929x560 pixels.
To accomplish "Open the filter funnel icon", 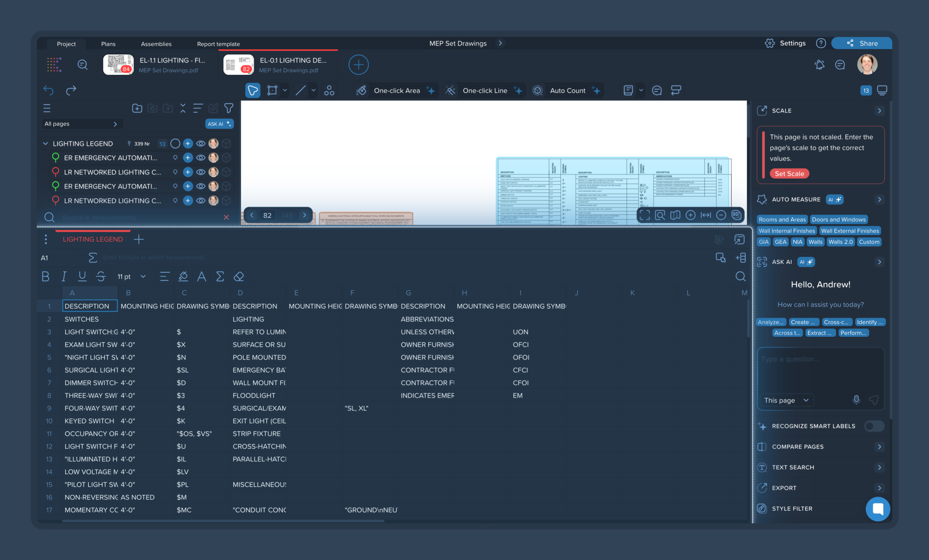I will [228, 109].
